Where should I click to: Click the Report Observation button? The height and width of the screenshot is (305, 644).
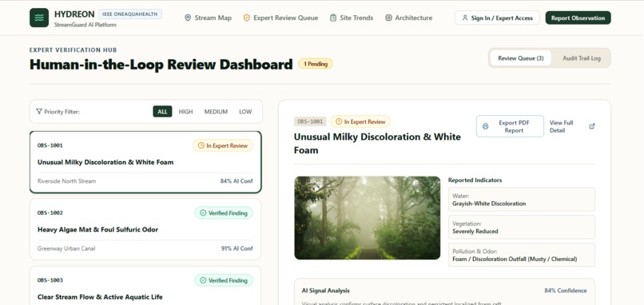tap(578, 18)
